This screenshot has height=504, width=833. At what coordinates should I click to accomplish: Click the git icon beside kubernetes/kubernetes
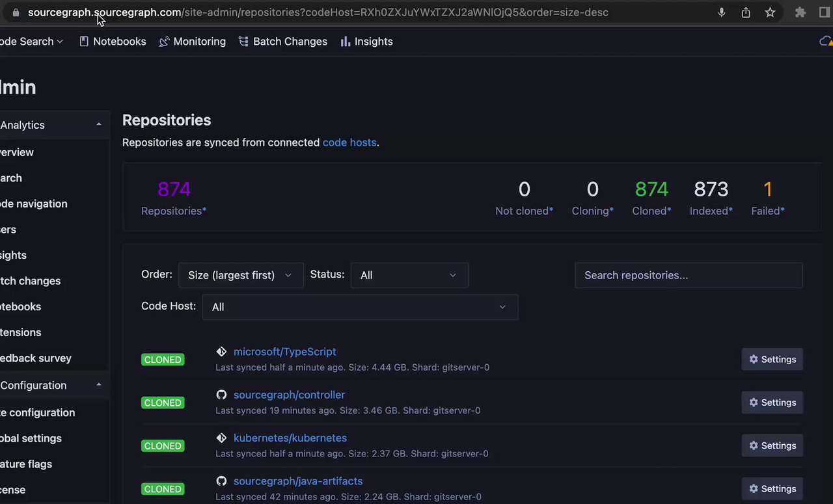tap(221, 438)
